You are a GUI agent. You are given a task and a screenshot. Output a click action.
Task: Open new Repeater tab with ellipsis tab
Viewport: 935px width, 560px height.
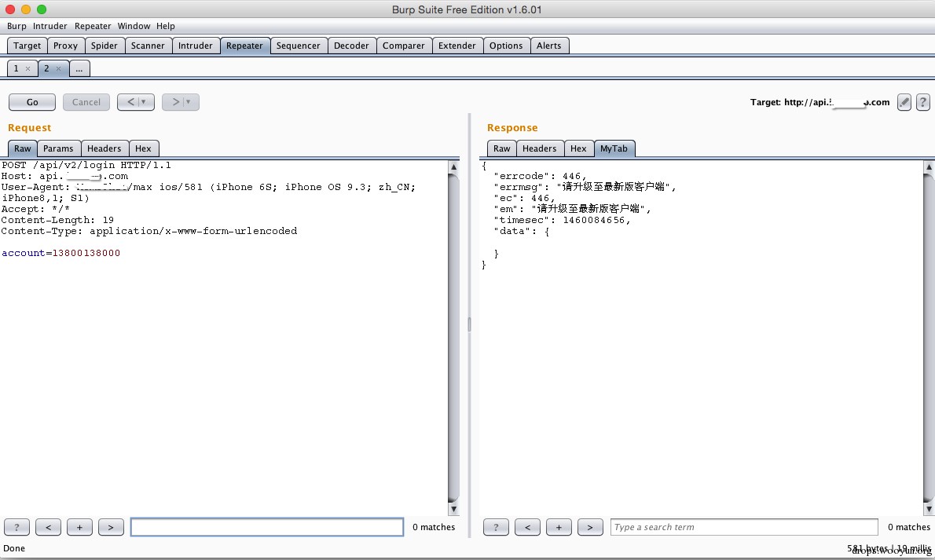[79, 69]
